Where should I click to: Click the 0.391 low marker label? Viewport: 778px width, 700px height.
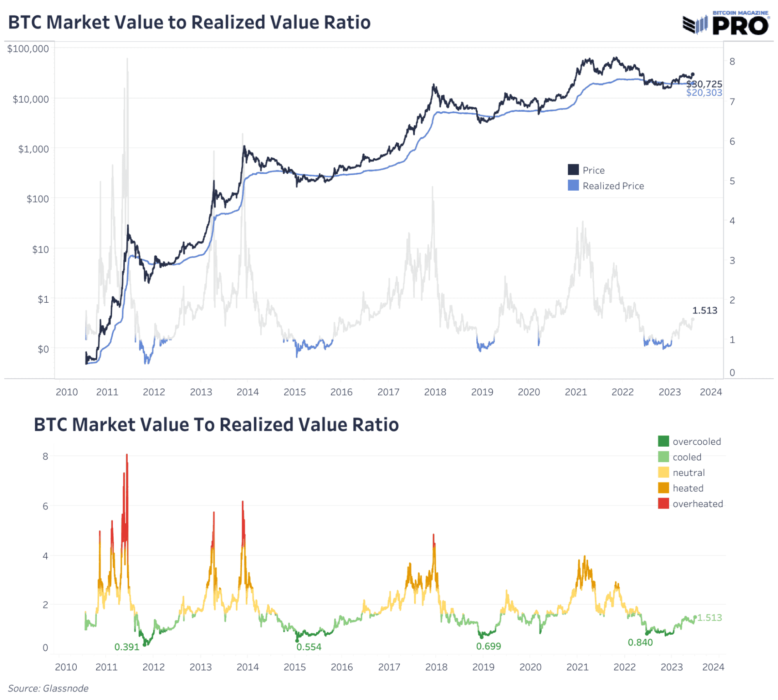pos(126,647)
